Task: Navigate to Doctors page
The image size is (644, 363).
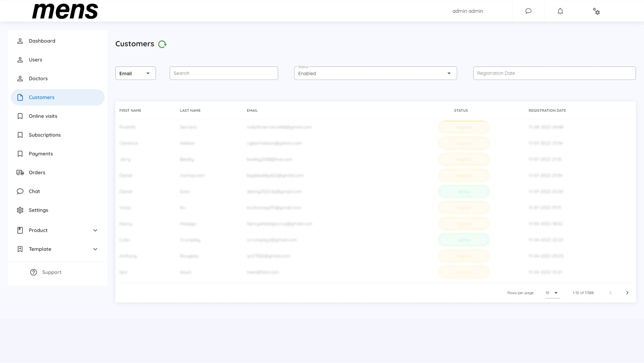Action: point(58,79)
